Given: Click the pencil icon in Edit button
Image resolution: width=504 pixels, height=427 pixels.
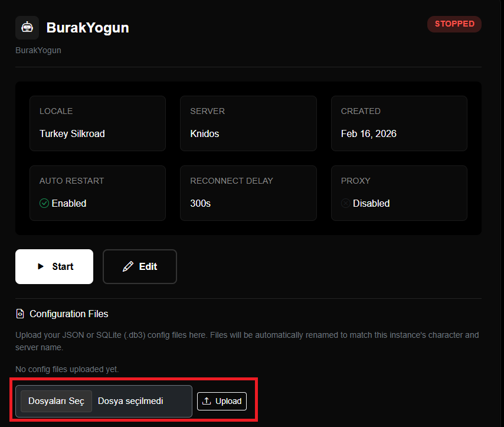Looking at the screenshot, I should pos(127,266).
